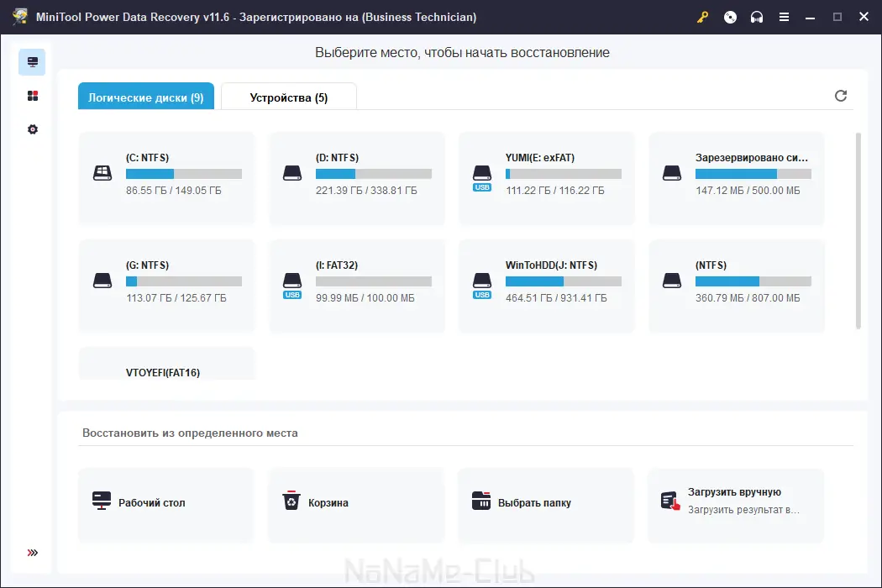
Task: Select the (I: FAT32) drive label
Action: (336, 265)
